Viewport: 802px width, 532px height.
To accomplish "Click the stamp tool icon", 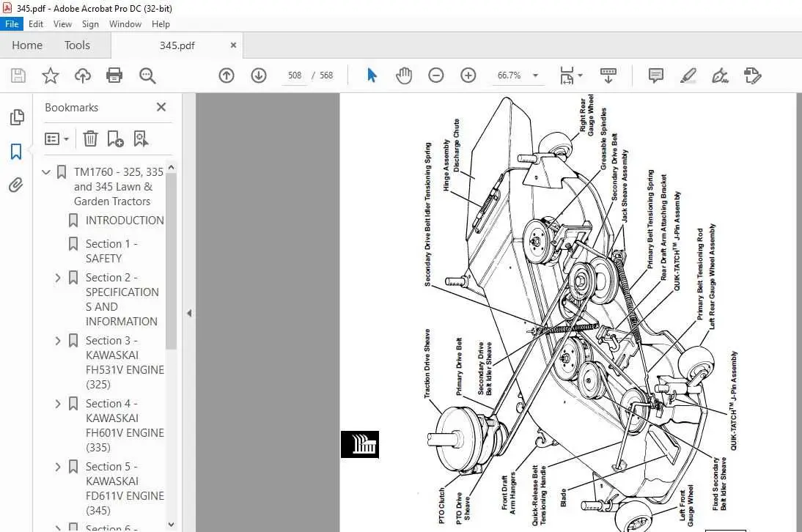I will (752, 75).
